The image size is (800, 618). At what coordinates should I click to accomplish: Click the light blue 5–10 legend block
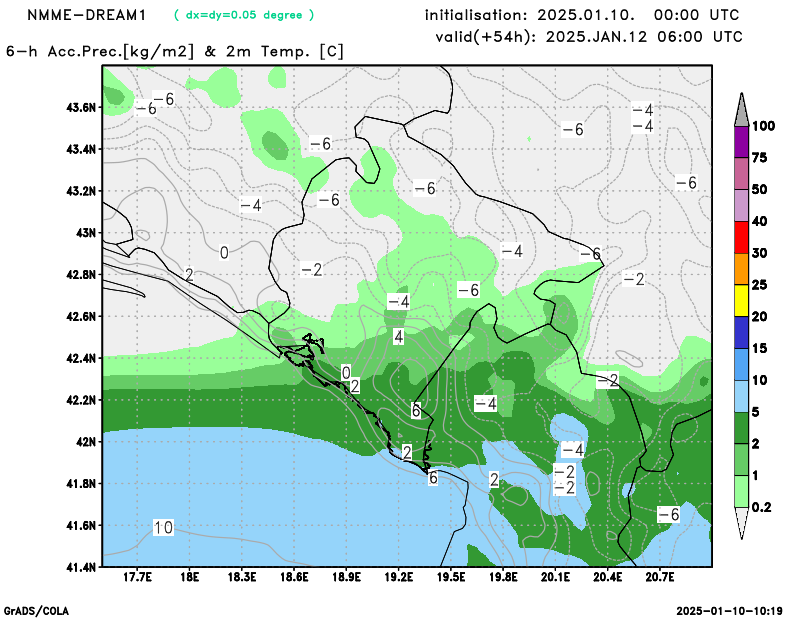point(741,397)
